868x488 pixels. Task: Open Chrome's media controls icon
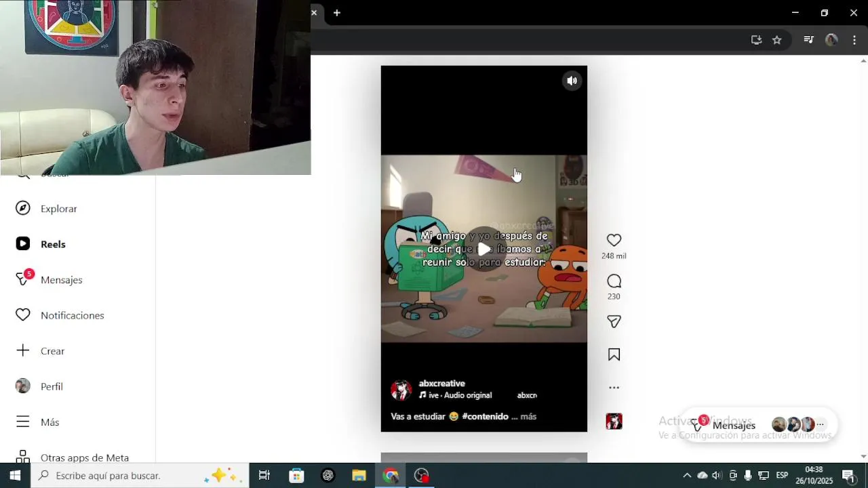click(808, 40)
